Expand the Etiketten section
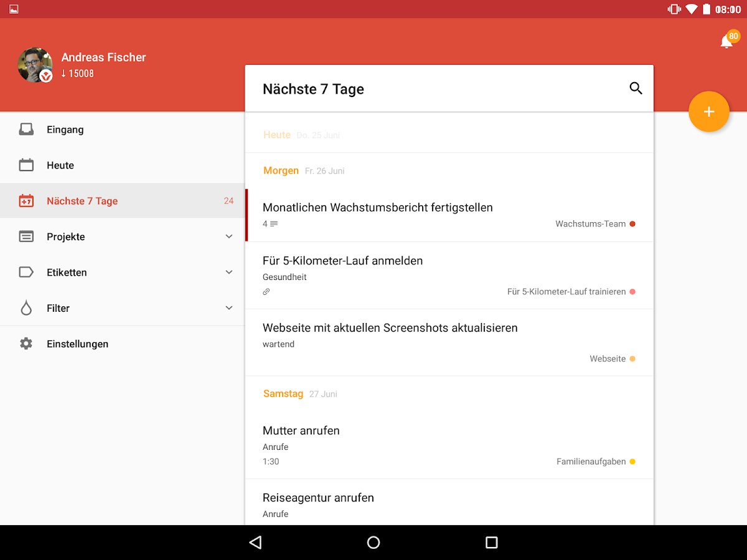Screen dimensions: 747x560 pos(228,272)
